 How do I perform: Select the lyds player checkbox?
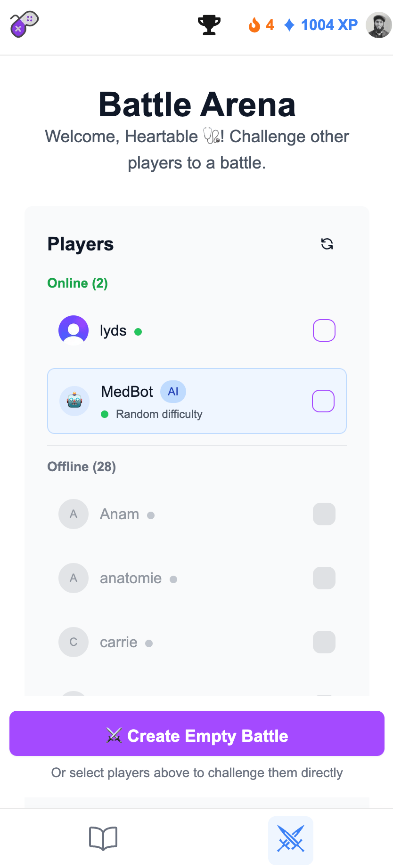click(x=324, y=330)
